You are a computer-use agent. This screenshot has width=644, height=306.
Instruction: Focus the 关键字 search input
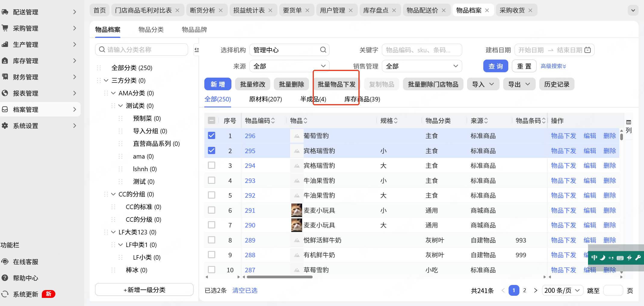coord(422,50)
